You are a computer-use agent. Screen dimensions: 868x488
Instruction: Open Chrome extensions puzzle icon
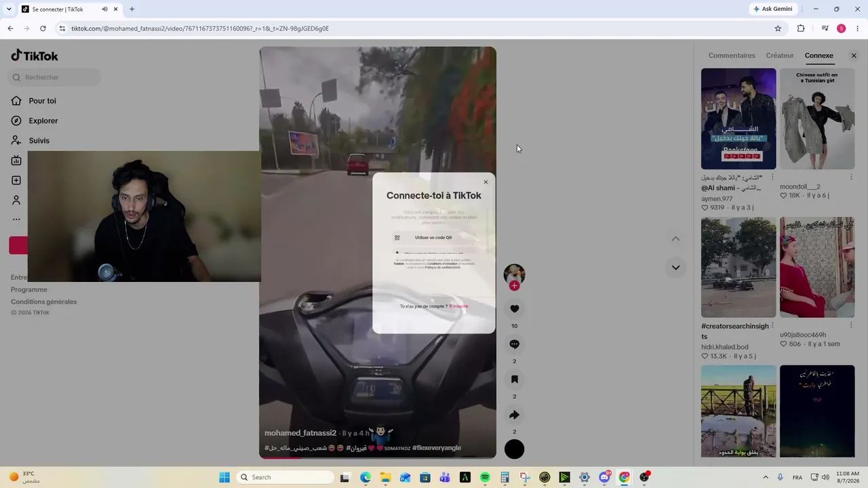click(x=801, y=28)
